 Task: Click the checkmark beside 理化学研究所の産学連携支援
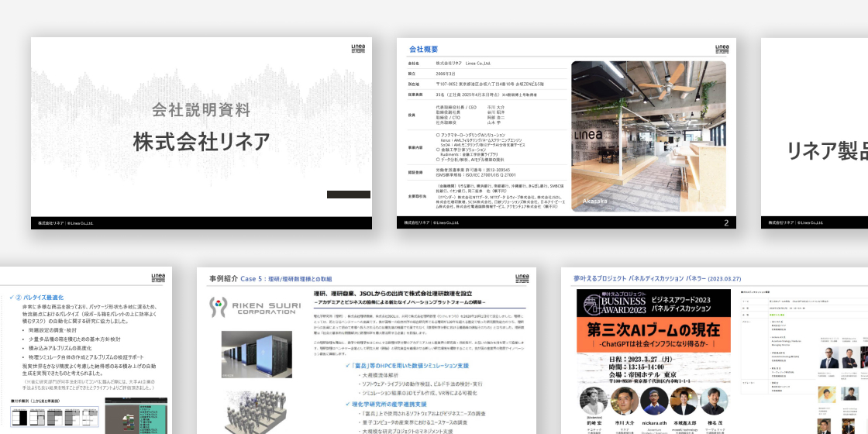click(347, 404)
